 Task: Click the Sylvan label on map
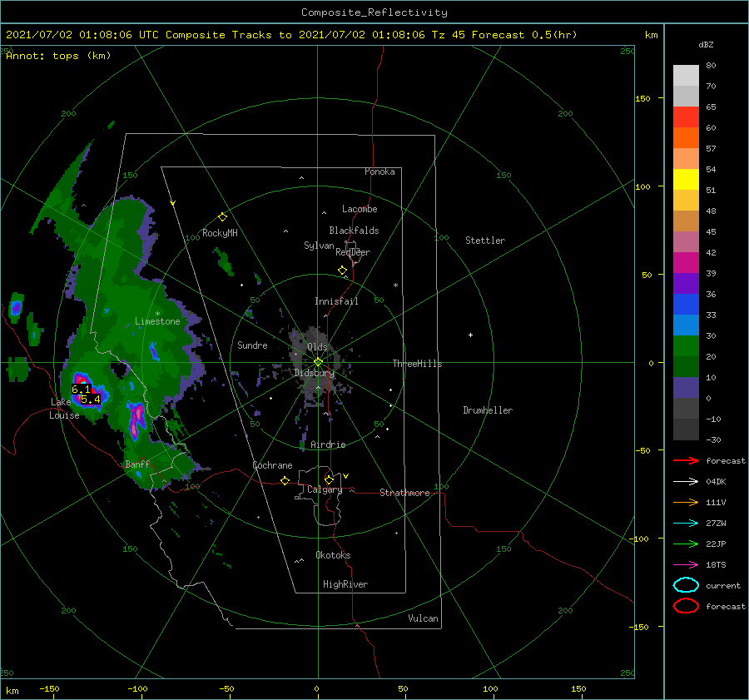tap(319, 246)
